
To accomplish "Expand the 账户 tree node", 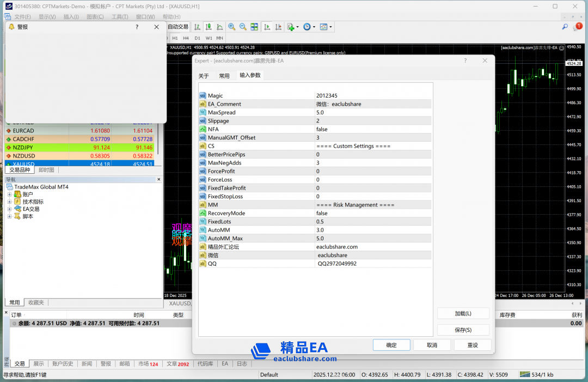I will tap(9, 195).
